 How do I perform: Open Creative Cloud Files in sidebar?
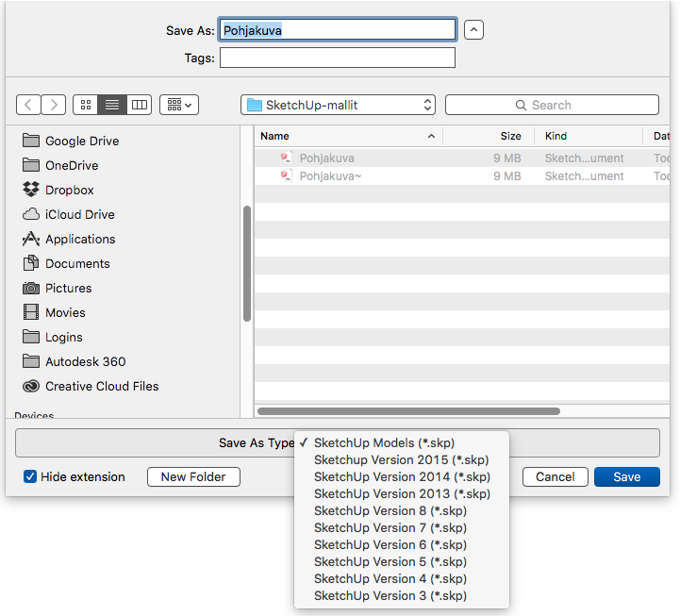[91, 386]
